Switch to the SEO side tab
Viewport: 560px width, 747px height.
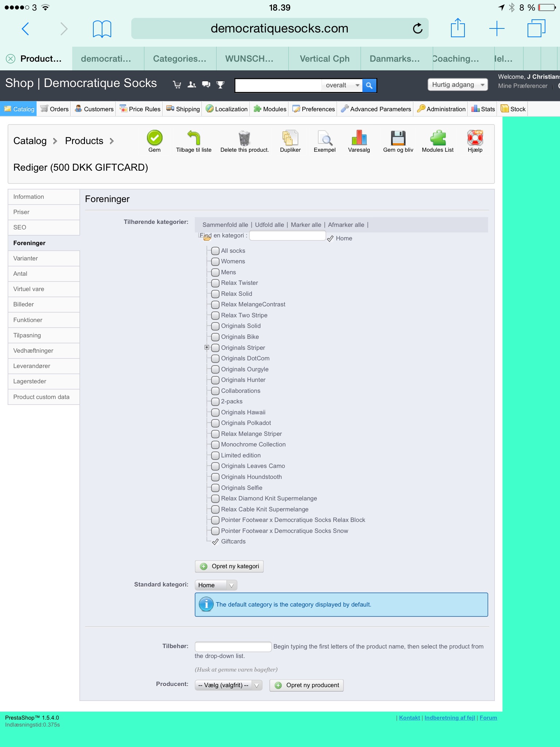[x=44, y=228]
